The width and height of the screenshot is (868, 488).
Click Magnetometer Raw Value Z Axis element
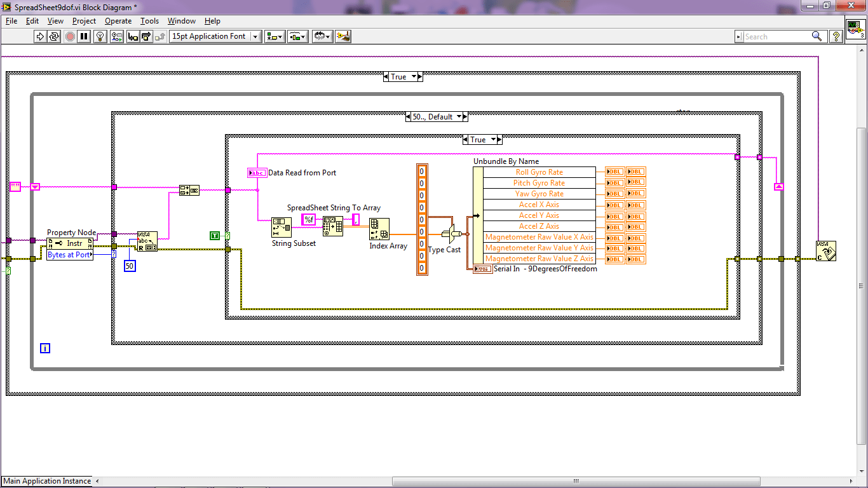539,259
